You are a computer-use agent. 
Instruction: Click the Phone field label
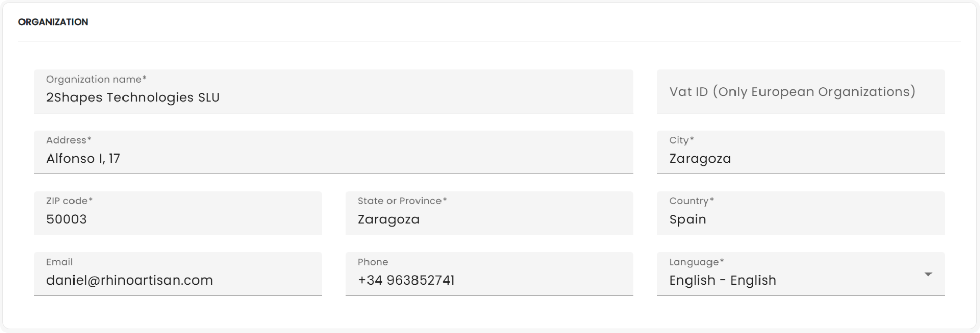pyautogui.click(x=373, y=262)
